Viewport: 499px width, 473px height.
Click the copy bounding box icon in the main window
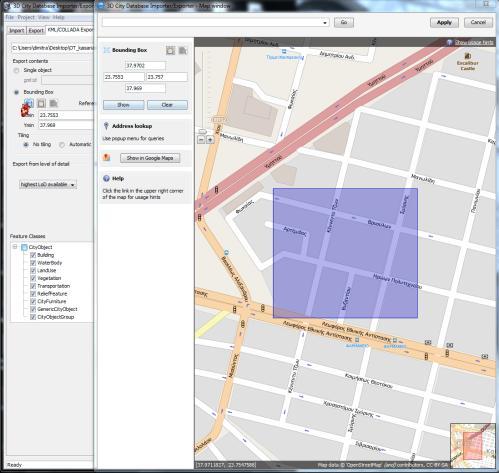coord(41,103)
